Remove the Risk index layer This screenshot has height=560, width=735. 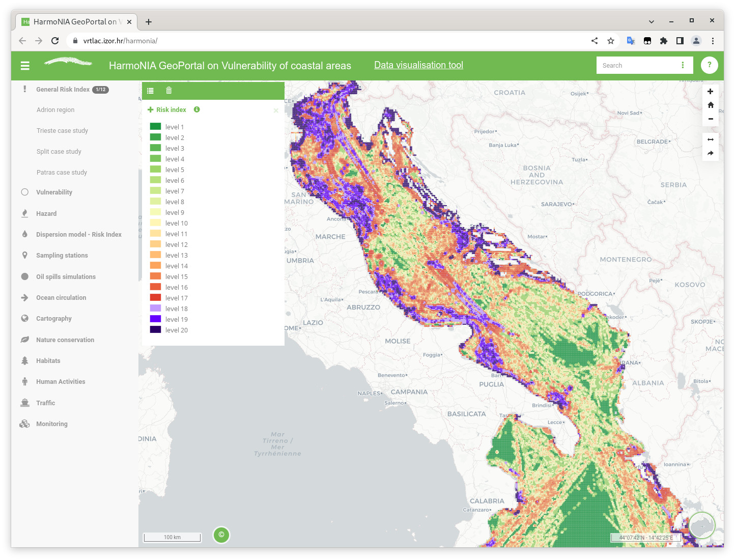[276, 110]
